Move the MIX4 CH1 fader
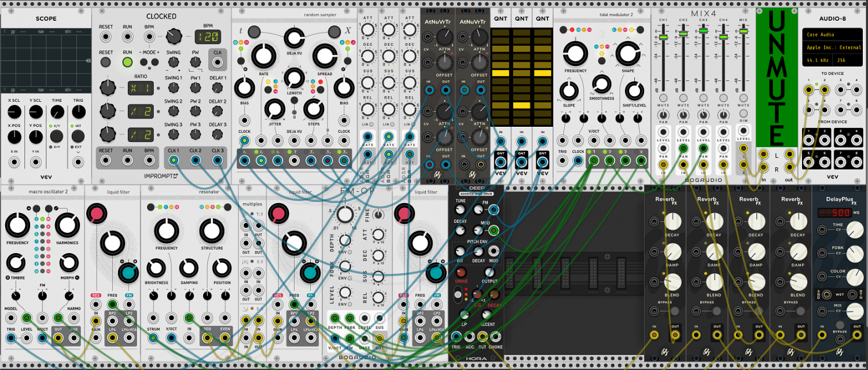The width and height of the screenshot is (868, 370). [x=663, y=37]
